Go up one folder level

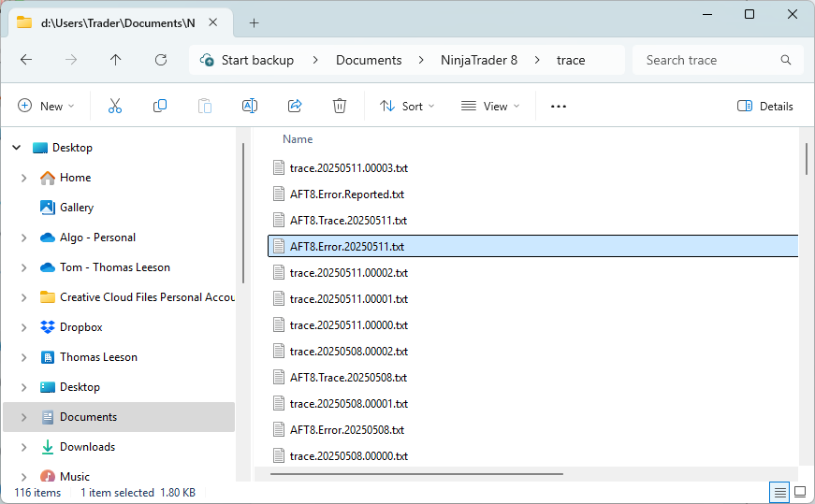point(115,60)
